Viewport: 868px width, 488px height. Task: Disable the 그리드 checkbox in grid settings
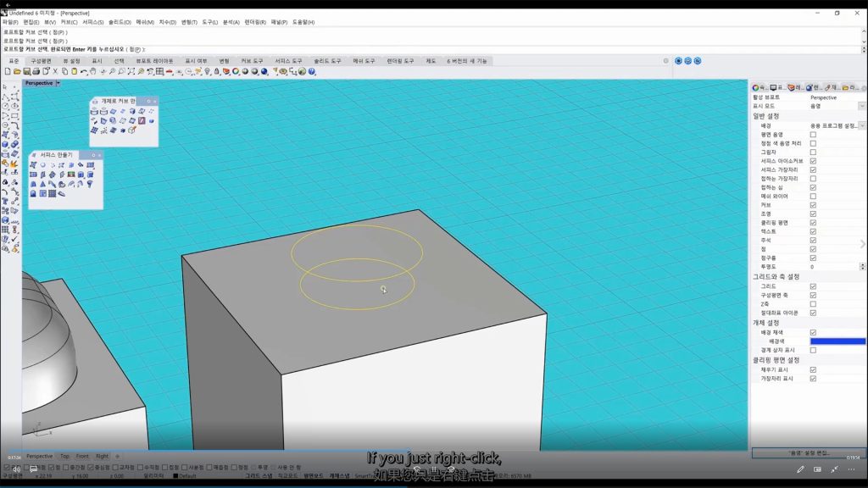[813, 286]
